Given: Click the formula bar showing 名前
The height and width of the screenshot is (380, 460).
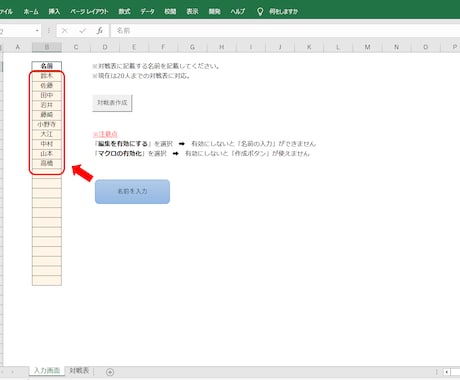Looking at the screenshot, I should [x=285, y=31].
